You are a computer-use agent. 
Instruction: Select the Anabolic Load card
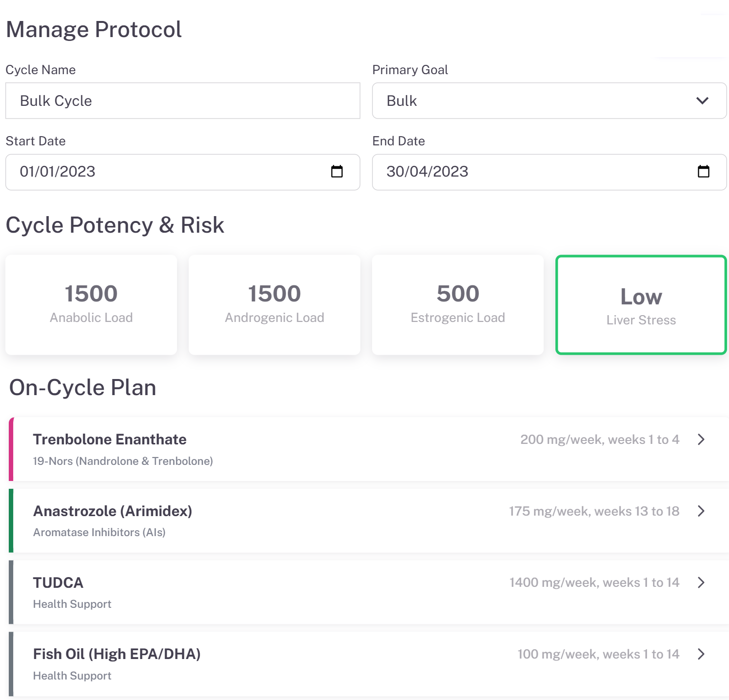[91, 304]
